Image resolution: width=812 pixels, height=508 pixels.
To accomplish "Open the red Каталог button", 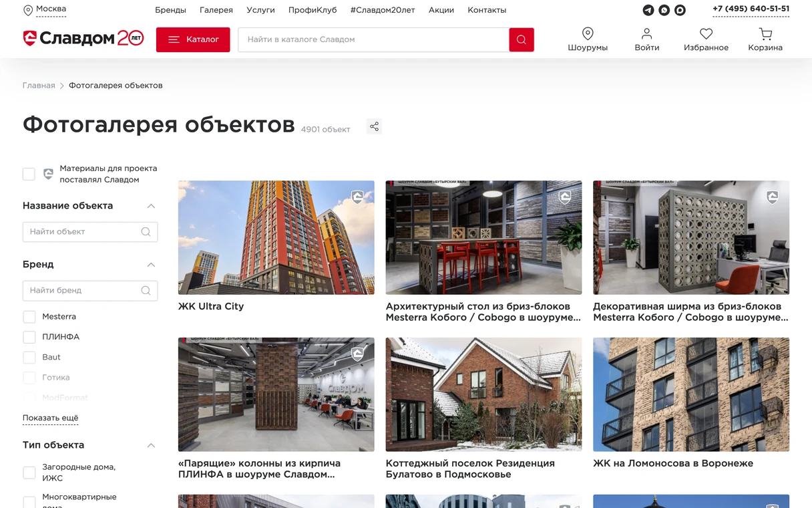I will (193, 39).
